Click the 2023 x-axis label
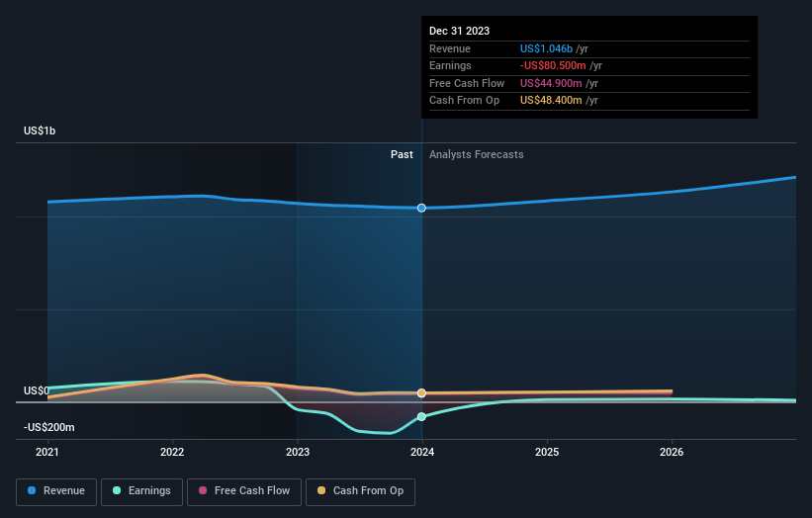The height and width of the screenshot is (518, 812). coord(298,453)
